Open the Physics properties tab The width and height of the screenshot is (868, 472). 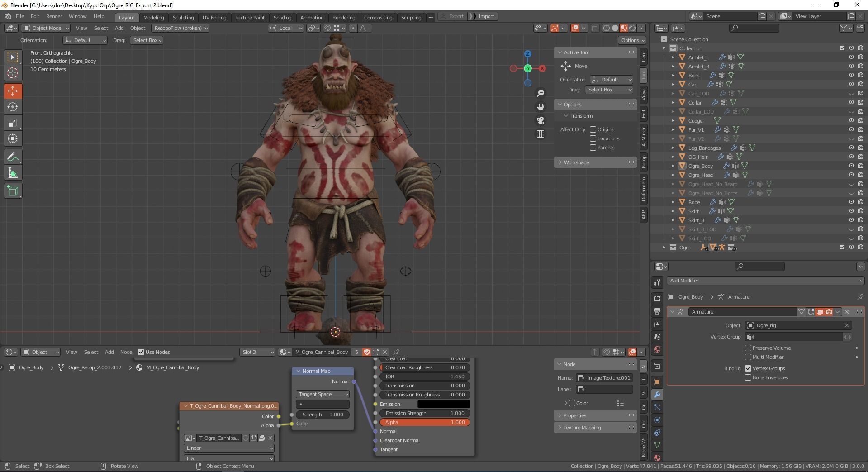(x=657, y=420)
